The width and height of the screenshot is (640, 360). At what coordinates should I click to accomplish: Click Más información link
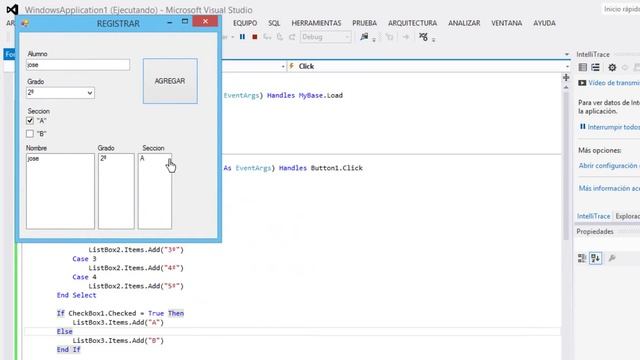[x=609, y=188]
